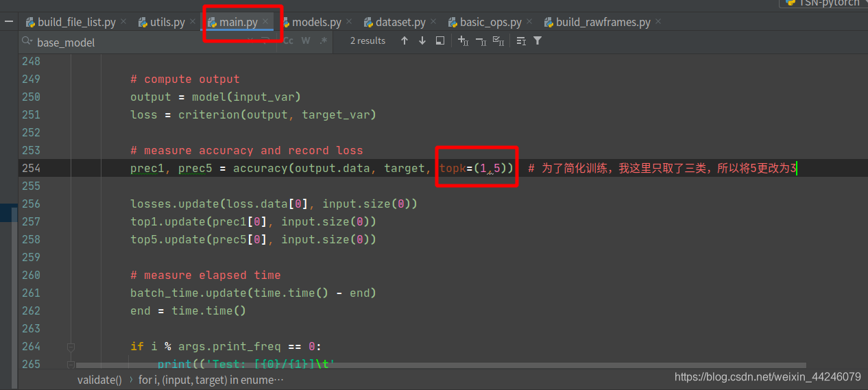Click the Python file icon on build_rawframes.py tab
Screen dimensions: 868x390
point(548,22)
